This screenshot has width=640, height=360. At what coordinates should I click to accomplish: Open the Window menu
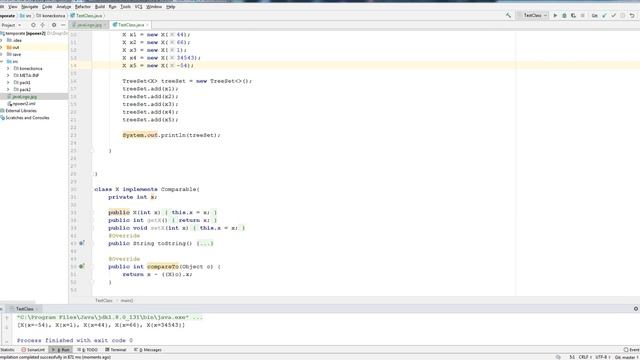click(x=154, y=7)
